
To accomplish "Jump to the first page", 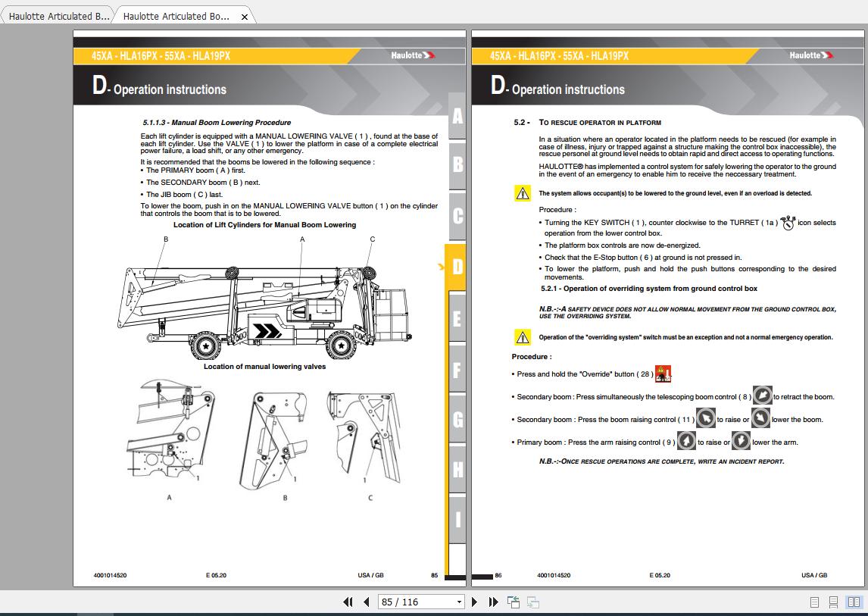I will (x=348, y=602).
